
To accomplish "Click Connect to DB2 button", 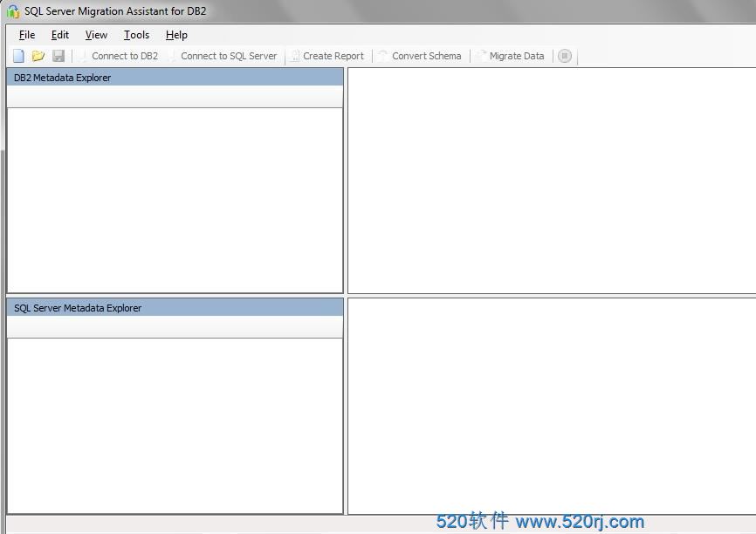I will click(x=119, y=56).
